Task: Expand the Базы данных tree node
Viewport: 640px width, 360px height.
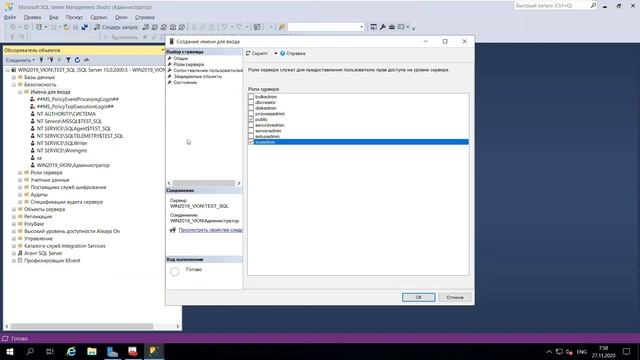Action: point(13,77)
